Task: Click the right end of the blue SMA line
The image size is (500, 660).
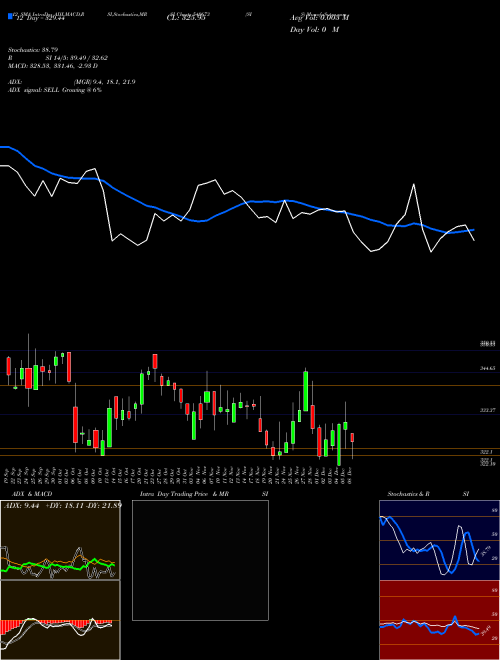Action: 473,230
